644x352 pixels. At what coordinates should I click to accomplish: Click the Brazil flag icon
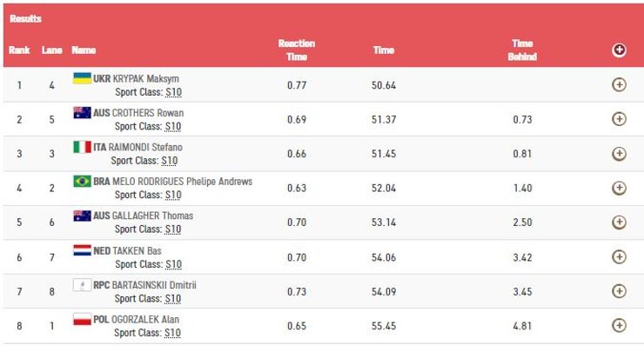[x=82, y=182]
